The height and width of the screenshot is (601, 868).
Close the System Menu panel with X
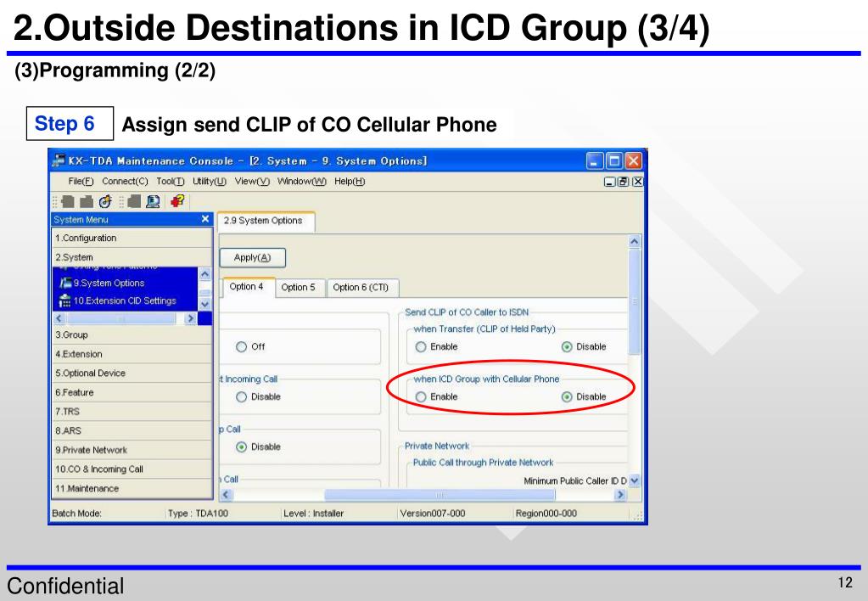point(204,219)
